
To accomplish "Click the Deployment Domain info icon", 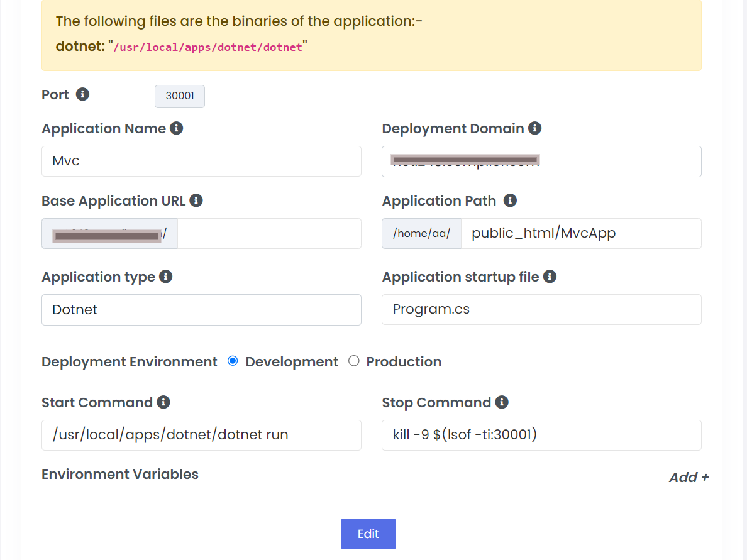I will click(x=535, y=128).
